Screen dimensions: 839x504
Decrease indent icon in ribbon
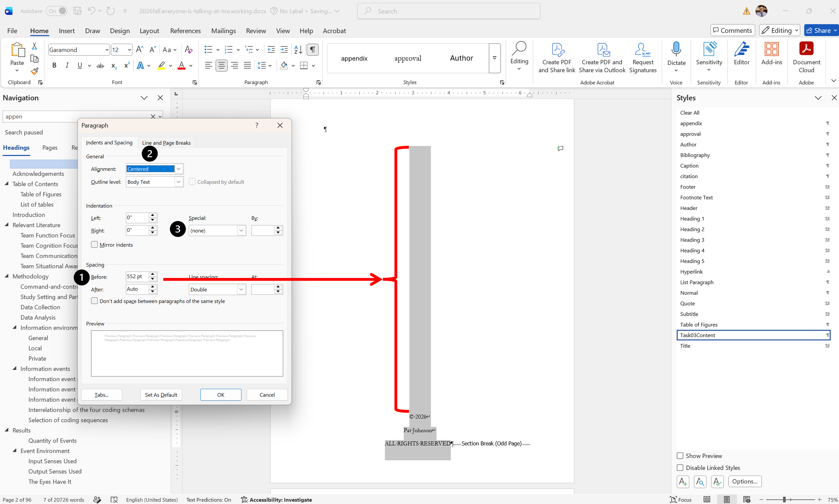click(x=271, y=49)
